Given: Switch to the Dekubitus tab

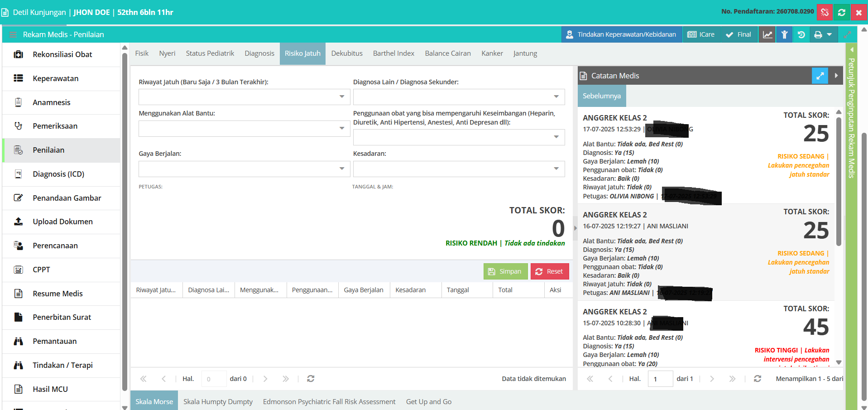Looking at the screenshot, I should click(x=347, y=53).
